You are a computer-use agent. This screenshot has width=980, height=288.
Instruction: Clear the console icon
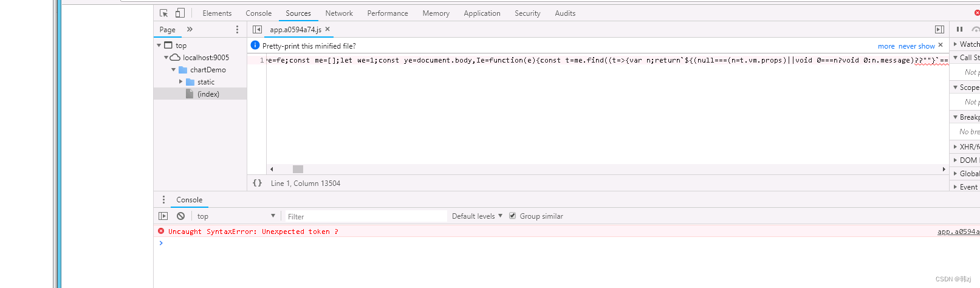[x=180, y=216]
